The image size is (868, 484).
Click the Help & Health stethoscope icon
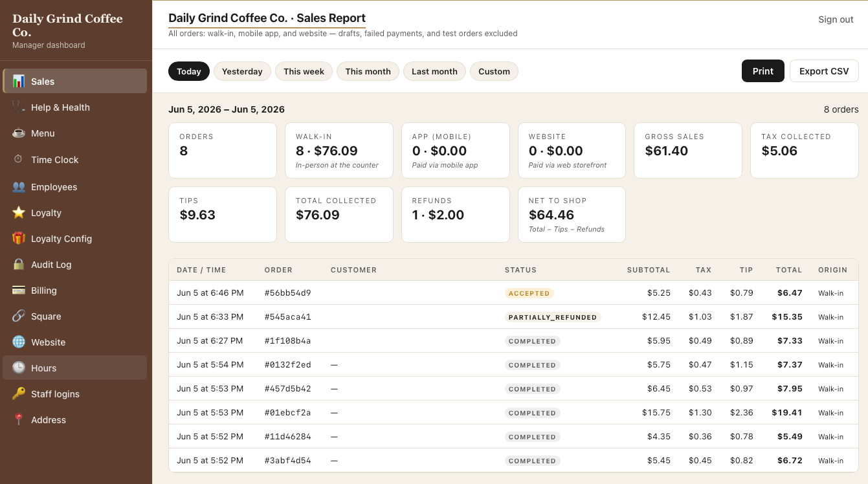(x=19, y=107)
